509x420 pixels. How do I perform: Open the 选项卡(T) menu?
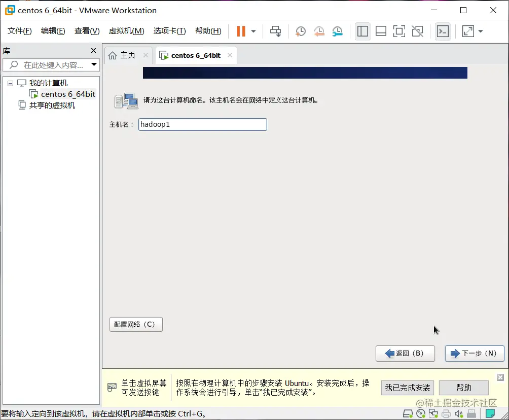coord(169,31)
